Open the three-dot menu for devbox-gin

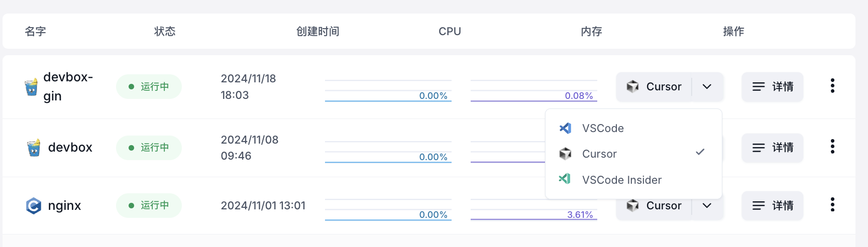pos(832,86)
